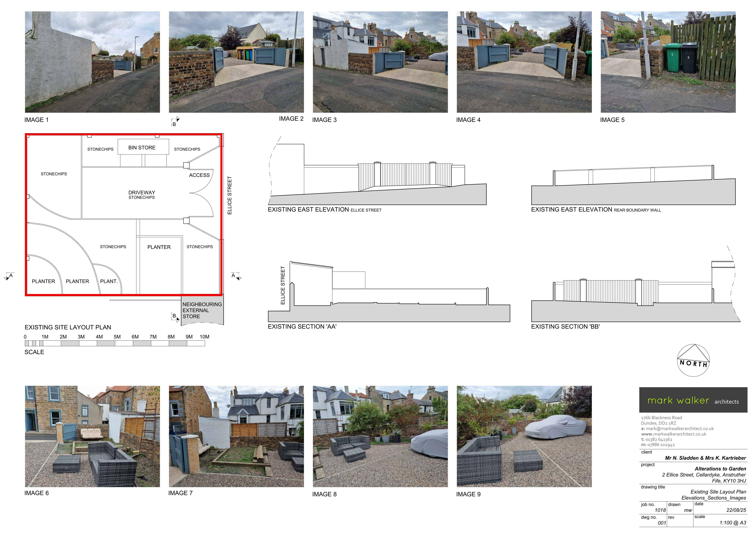Click the date 22/08/25 in title block
Image resolution: width=756 pixels, height=535 pixels.
(x=736, y=510)
